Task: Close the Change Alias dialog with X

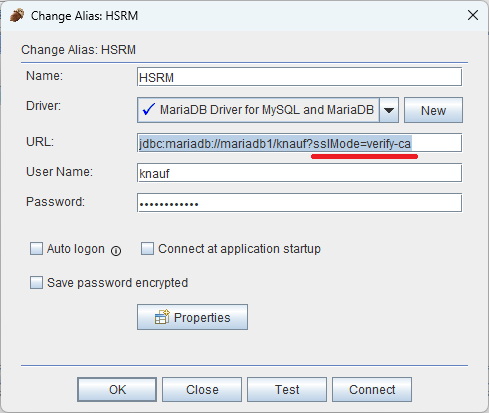Action: 473,15
